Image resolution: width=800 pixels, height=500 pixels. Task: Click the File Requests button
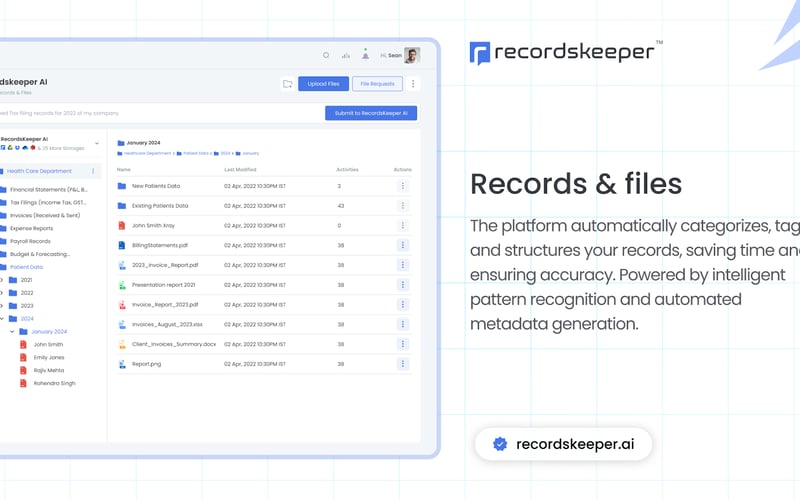pyautogui.click(x=378, y=84)
